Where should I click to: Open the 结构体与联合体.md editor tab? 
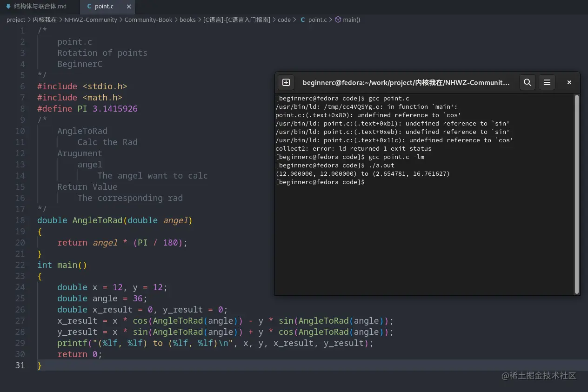coord(36,7)
